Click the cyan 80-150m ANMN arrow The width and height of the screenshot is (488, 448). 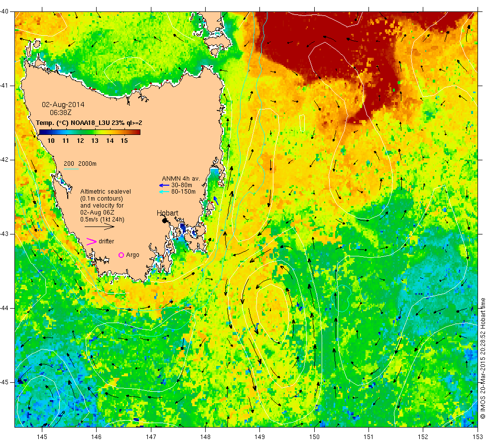point(164,192)
